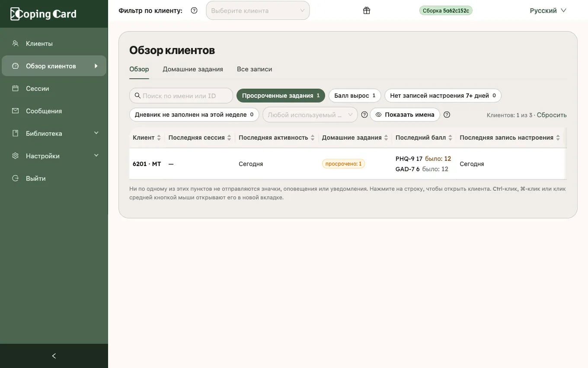This screenshot has width=588, height=368.
Task: Click the PHQ-9 17 score
Action: (x=409, y=159)
